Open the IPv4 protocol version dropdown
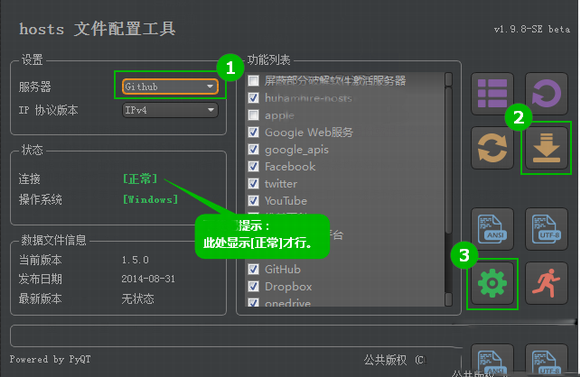 coord(170,110)
